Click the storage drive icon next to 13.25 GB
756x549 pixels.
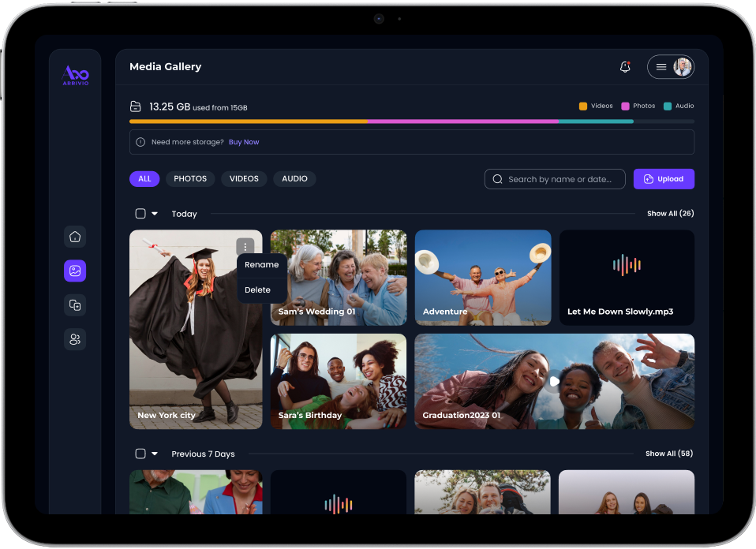(135, 106)
